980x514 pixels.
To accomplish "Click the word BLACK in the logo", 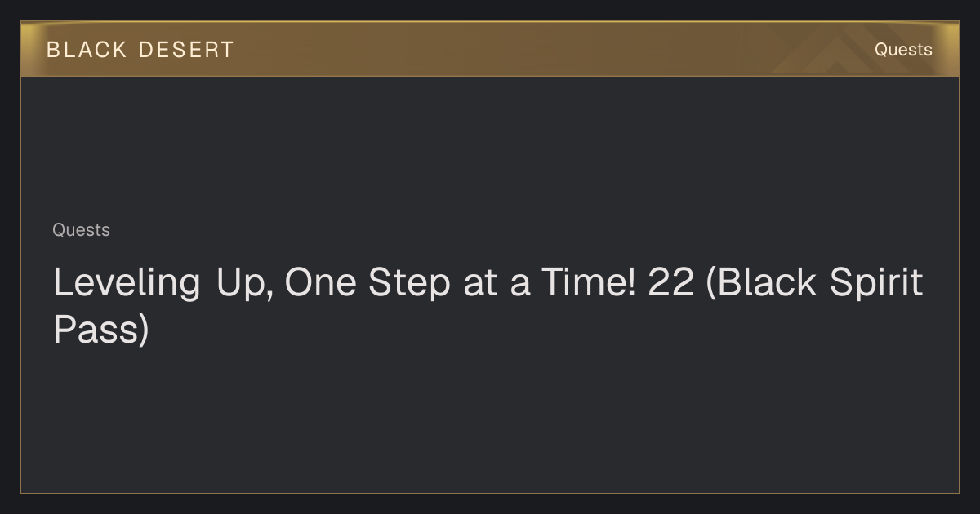I will click(87, 50).
